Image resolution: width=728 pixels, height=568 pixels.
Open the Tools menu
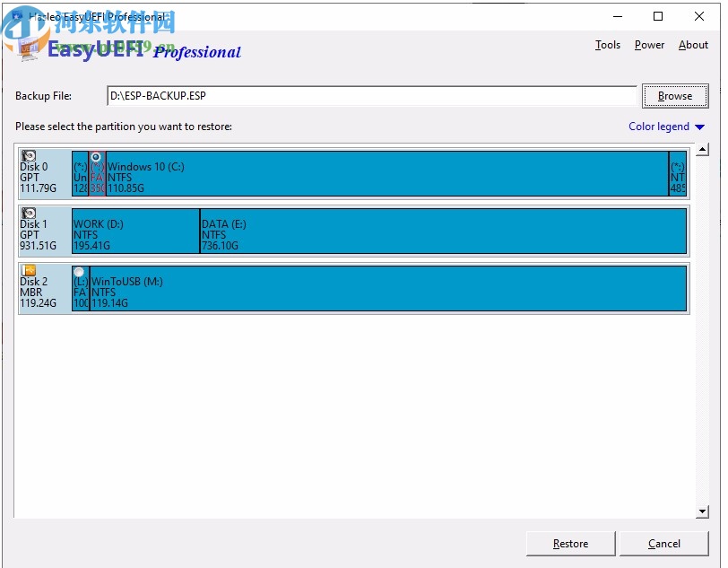pos(608,45)
